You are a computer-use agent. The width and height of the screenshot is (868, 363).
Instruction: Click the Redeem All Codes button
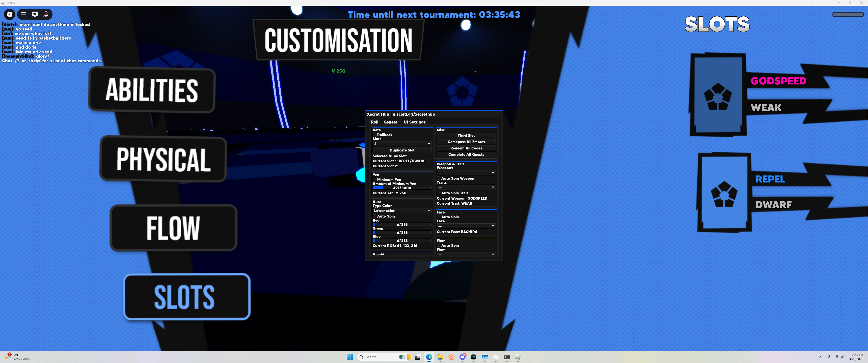pos(466,148)
